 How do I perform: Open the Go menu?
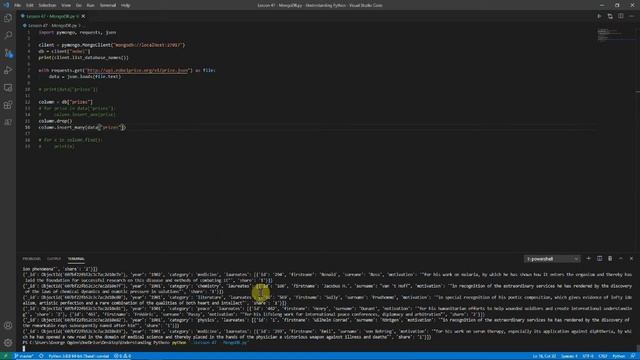pos(78,5)
